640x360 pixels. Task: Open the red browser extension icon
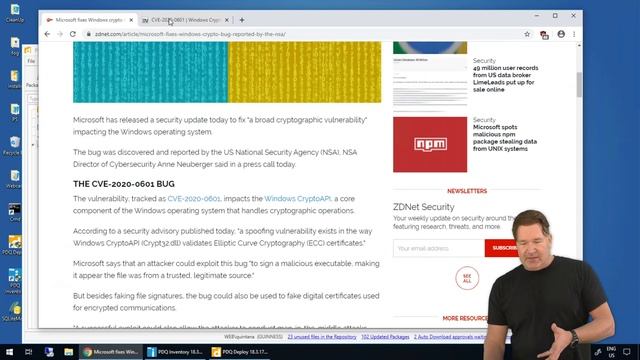point(544,35)
